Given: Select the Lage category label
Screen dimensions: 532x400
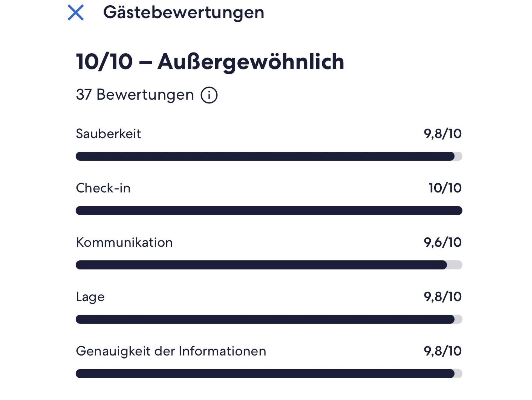Looking at the screenshot, I should tap(90, 297).
